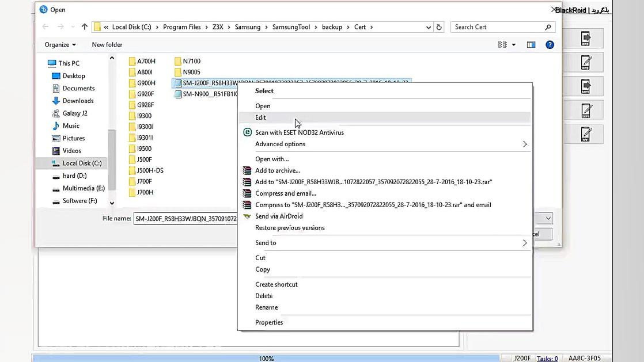The image size is (644, 362).
Task: Go up one folder level arrow
Action: [x=85, y=27]
